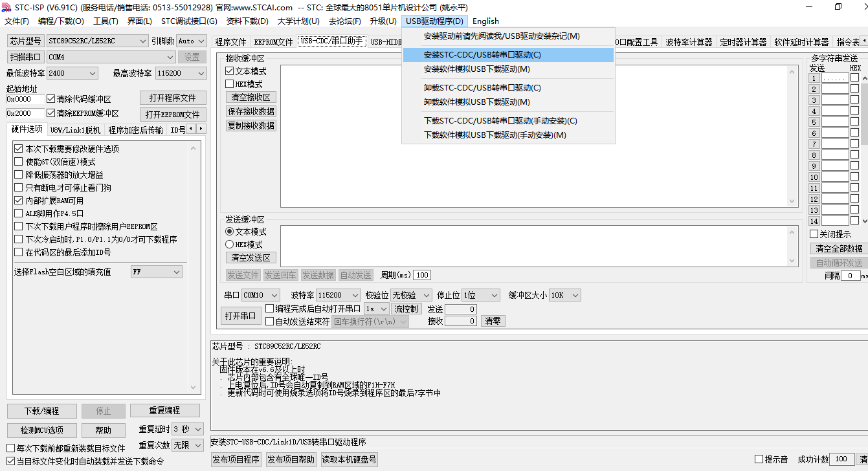The height and width of the screenshot is (471, 868).
Task: Open the 校验位 无校验 dropdown
Action: (x=412, y=295)
